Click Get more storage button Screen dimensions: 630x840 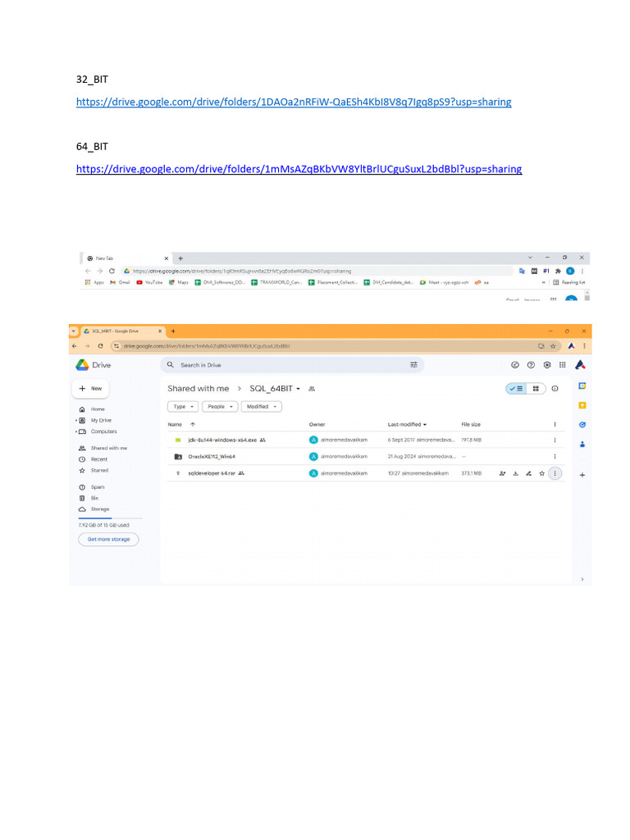(x=109, y=539)
